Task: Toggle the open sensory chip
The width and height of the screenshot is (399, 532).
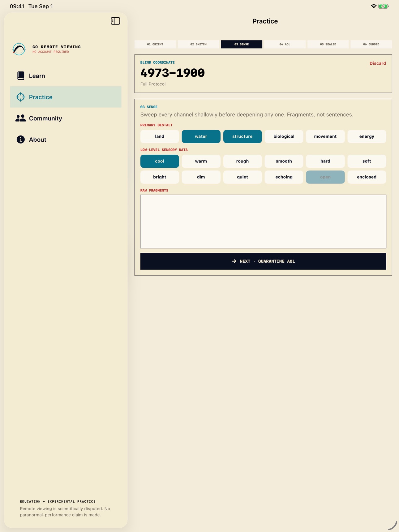Action: point(325,177)
